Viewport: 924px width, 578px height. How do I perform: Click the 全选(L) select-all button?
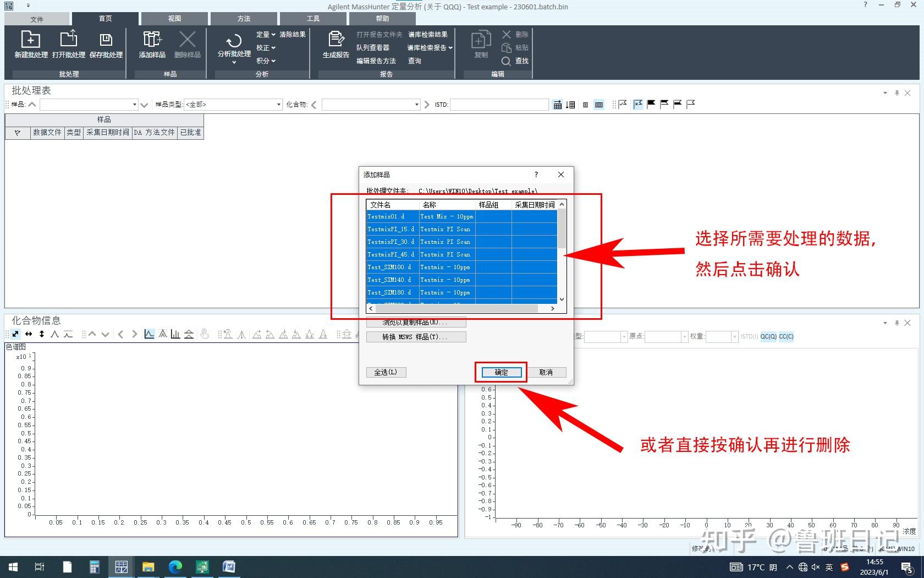click(x=386, y=372)
